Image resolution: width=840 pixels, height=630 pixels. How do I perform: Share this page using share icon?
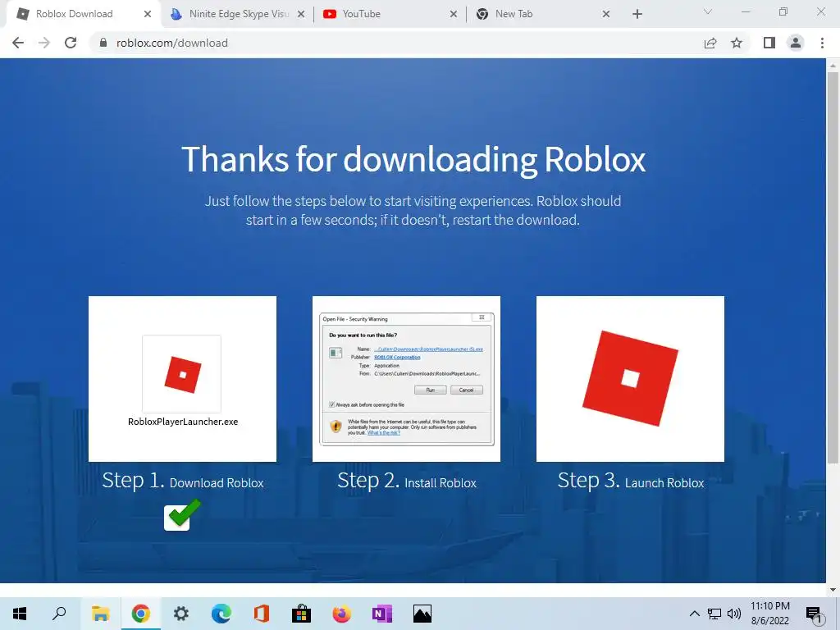710,43
